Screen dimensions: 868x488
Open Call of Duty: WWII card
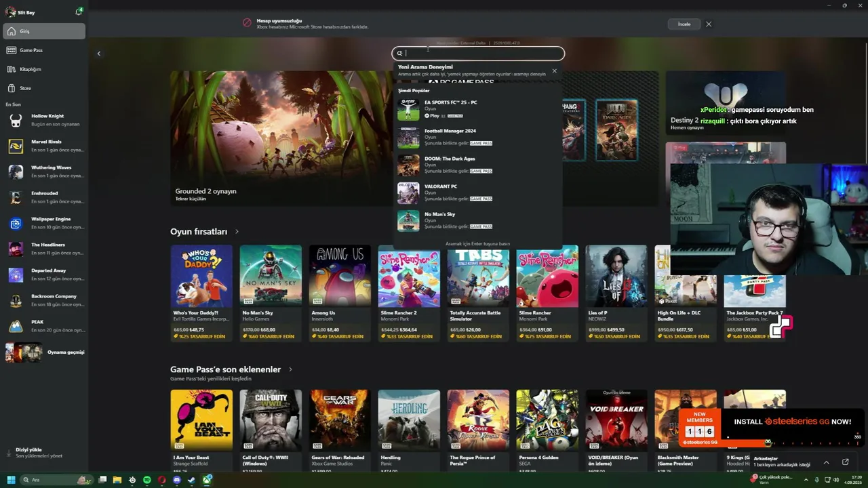point(271,430)
